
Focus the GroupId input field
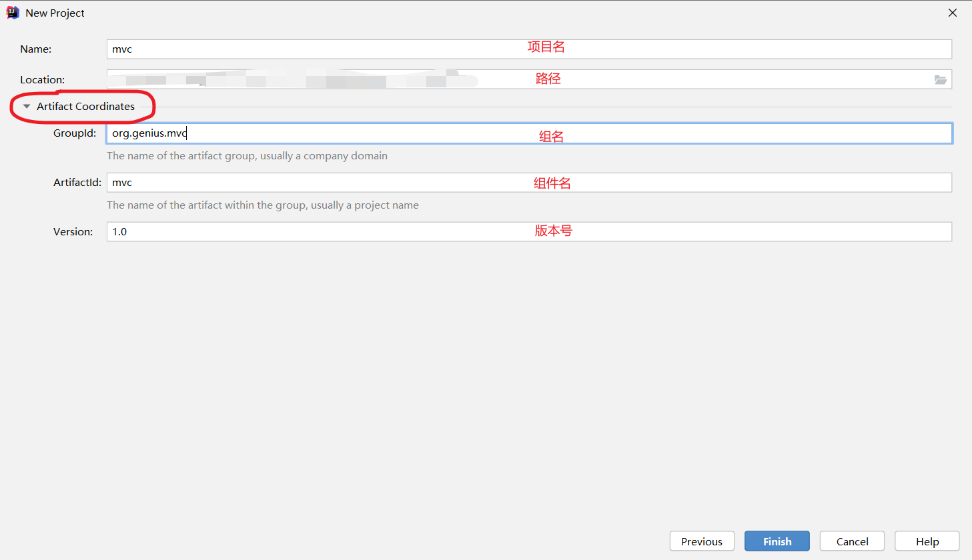[x=529, y=133]
